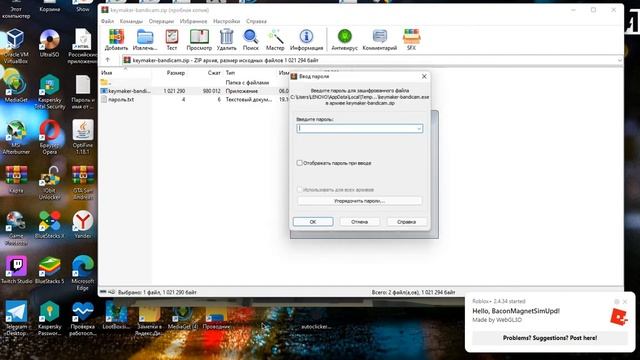The height and width of the screenshot is (360, 640).
Task: Open the password field dropdown arrow
Action: coord(419,129)
